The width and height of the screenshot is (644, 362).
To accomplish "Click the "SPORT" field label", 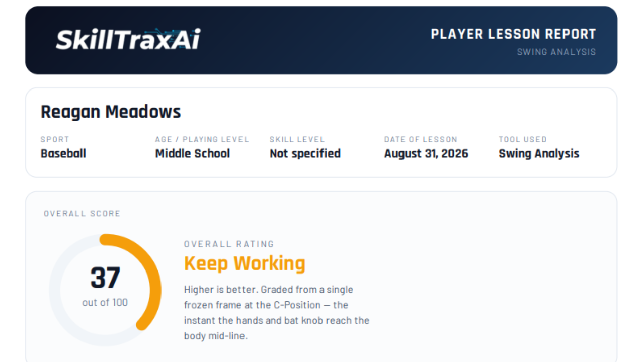I will 55,139.
